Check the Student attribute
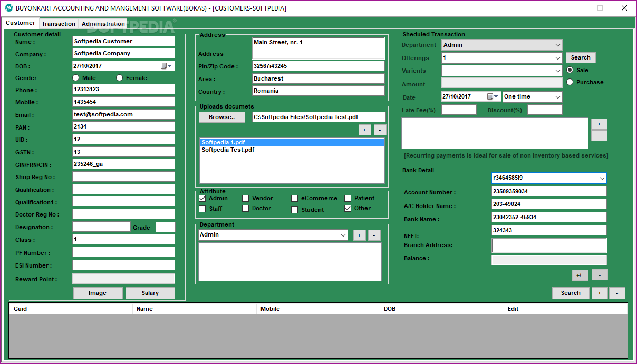 click(295, 210)
